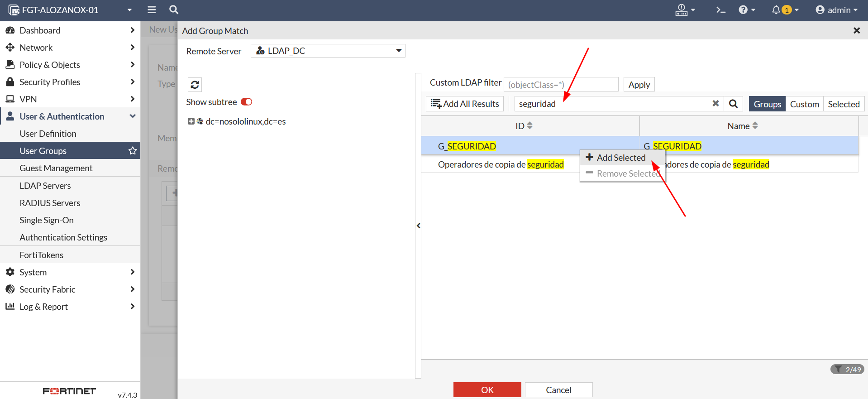Open the notifications bell icon
The height and width of the screenshot is (399, 868).
tap(777, 10)
